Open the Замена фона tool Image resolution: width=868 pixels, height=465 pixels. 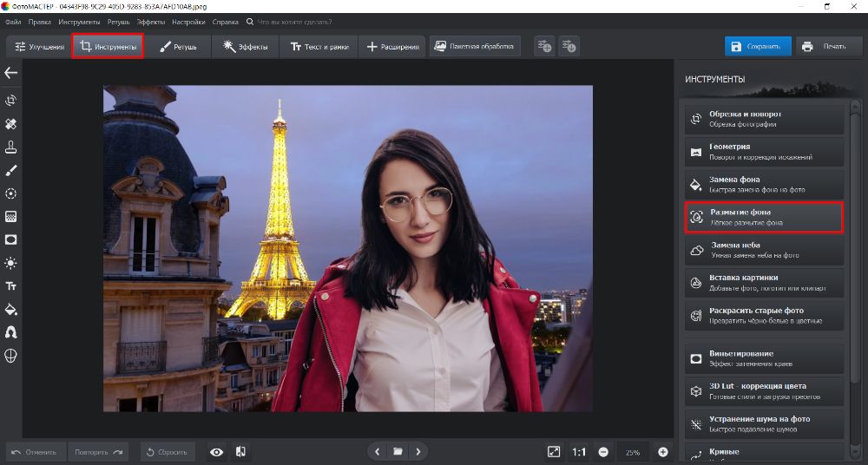click(x=764, y=184)
